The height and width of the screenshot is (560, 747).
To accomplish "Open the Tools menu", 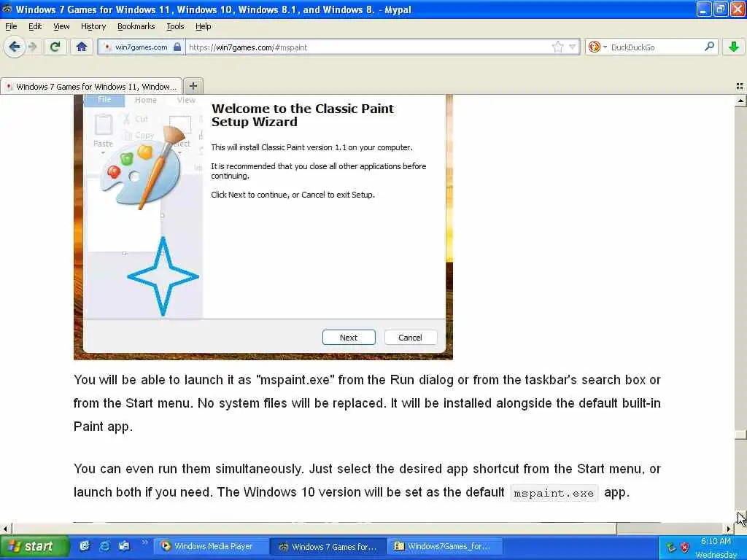I will pos(175,26).
